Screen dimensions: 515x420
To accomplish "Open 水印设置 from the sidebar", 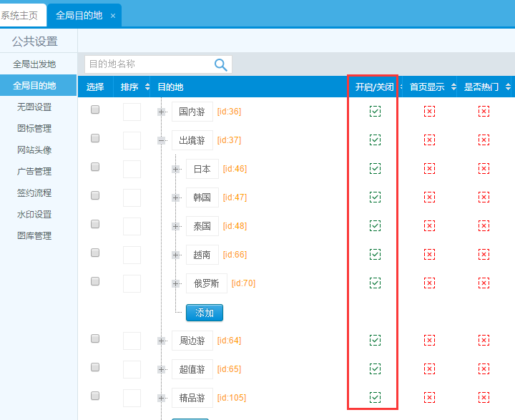I will point(34,215).
